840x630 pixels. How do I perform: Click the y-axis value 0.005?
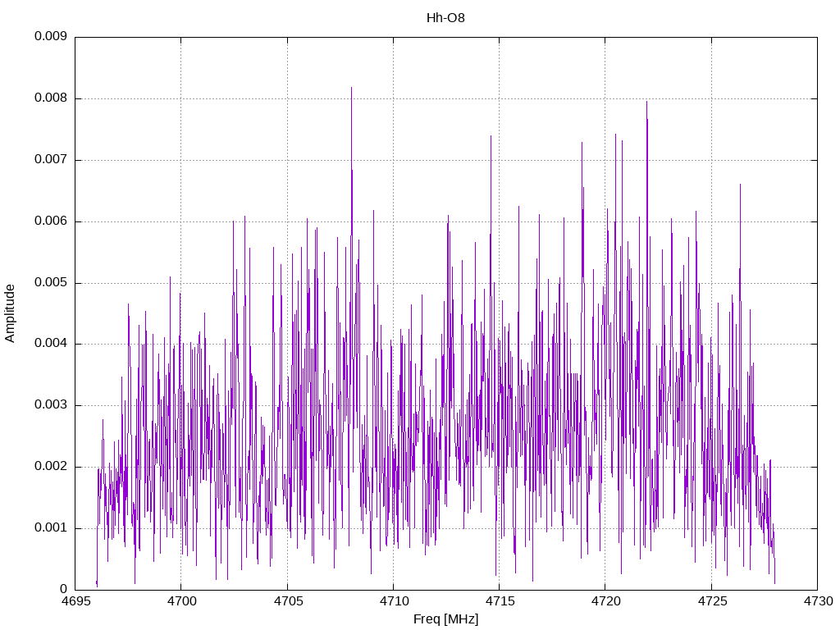[51, 282]
